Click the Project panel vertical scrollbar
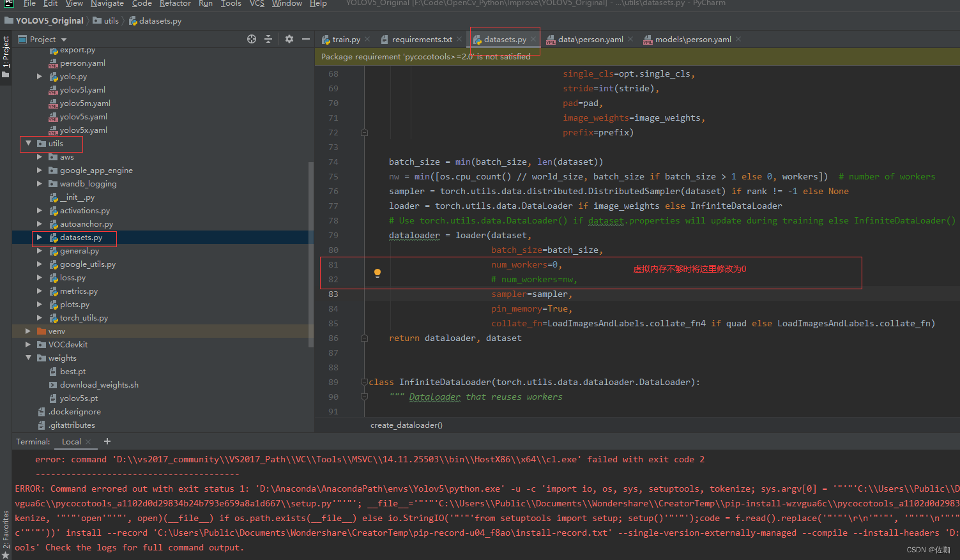Image resolution: width=960 pixels, height=560 pixels. coord(311,254)
